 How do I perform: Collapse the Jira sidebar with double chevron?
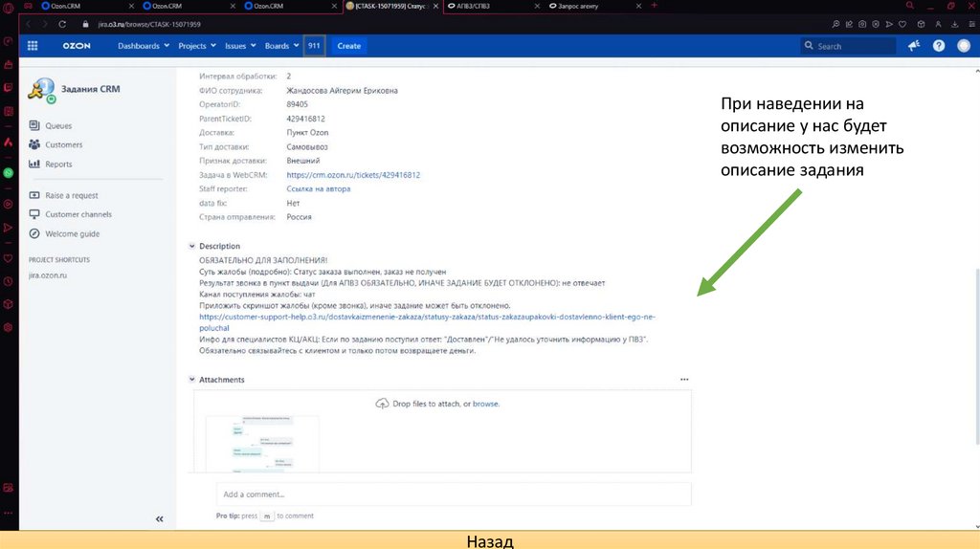pos(160,519)
